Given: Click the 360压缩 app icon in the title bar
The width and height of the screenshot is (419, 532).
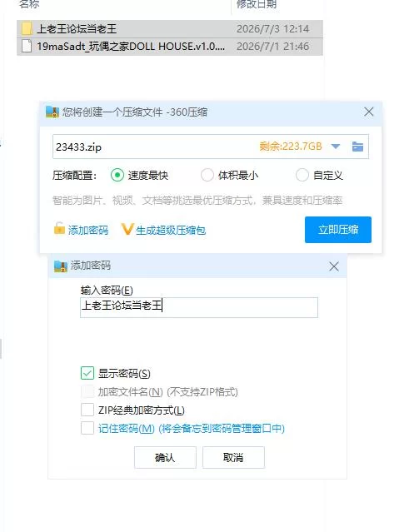Looking at the screenshot, I should pos(52,112).
